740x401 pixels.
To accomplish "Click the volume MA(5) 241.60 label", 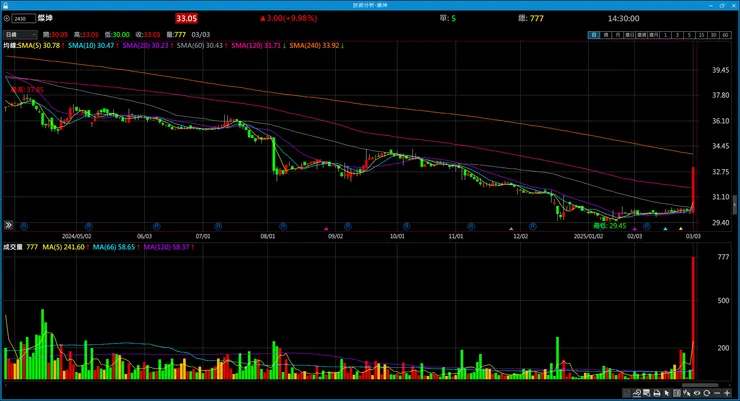I will pyautogui.click(x=63, y=247).
